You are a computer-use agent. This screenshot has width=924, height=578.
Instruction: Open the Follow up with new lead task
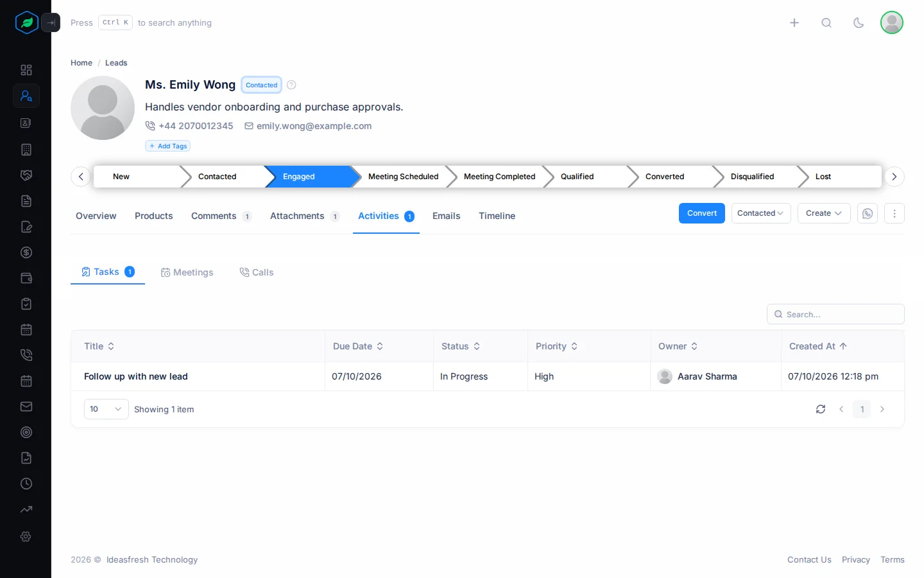(136, 376)
